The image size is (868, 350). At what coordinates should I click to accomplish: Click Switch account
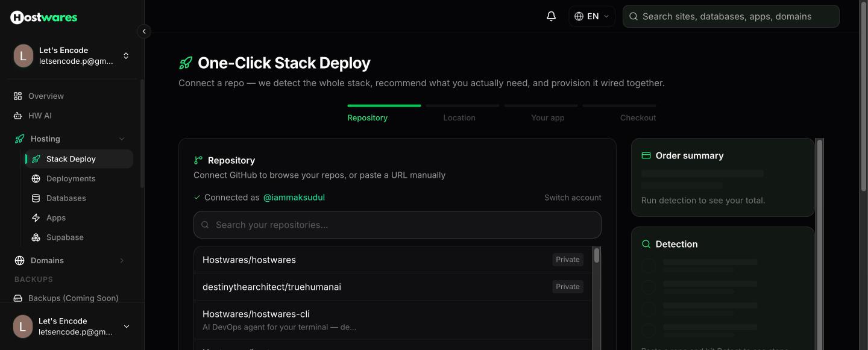(573, 198)
